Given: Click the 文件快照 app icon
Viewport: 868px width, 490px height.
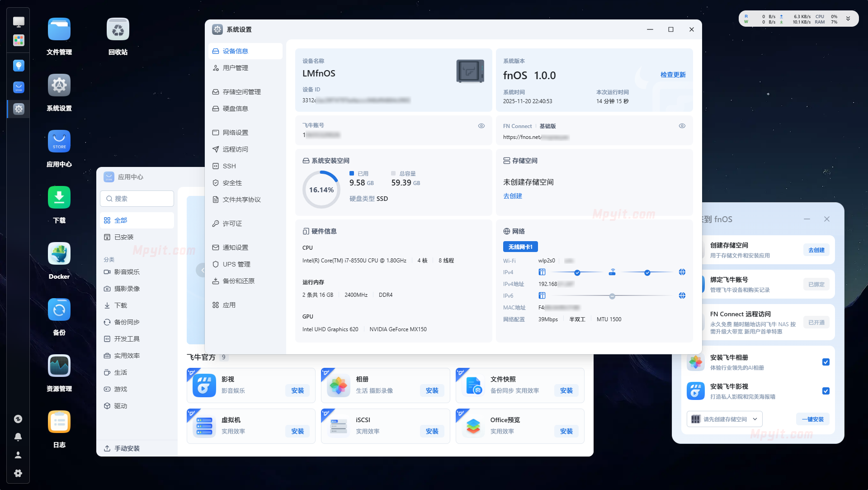Looking at the screenshot, I should coord(473,386).
